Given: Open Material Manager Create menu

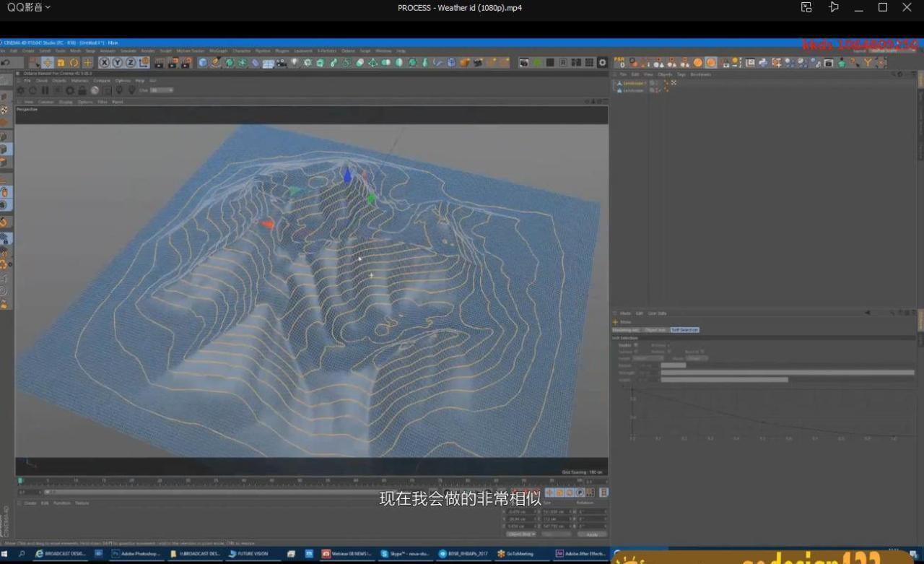Looking at the screenshot, I should 30,503.
